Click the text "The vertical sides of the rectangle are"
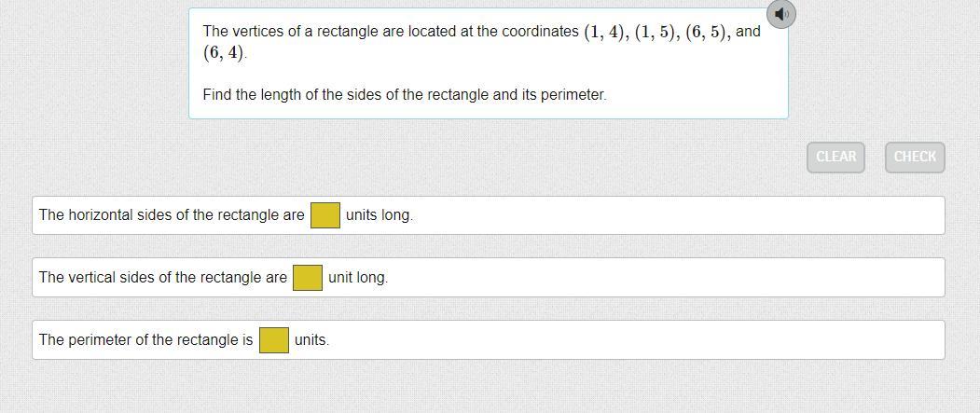 click(163, 278)
